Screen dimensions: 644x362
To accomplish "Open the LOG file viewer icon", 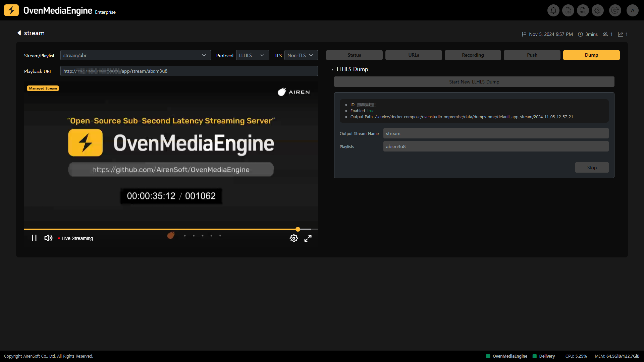I will tap(568, 10).
